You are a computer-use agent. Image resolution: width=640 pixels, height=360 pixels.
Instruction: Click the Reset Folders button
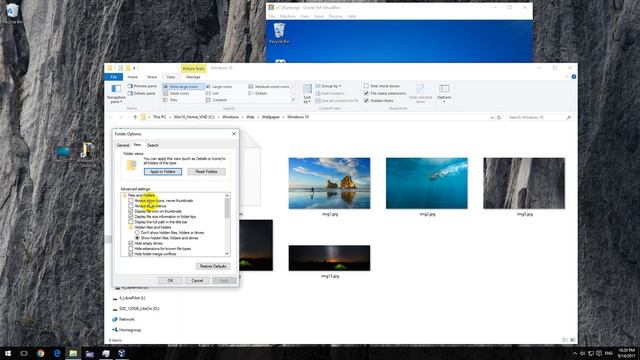click(207, 172)
